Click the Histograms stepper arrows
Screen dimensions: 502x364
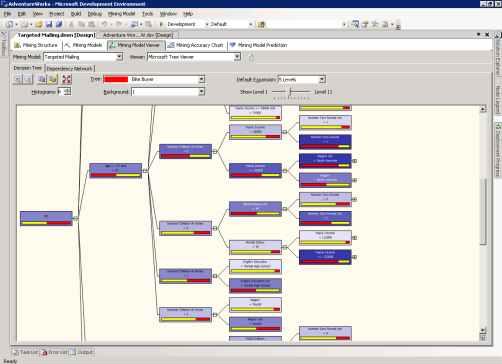point(68,92)
